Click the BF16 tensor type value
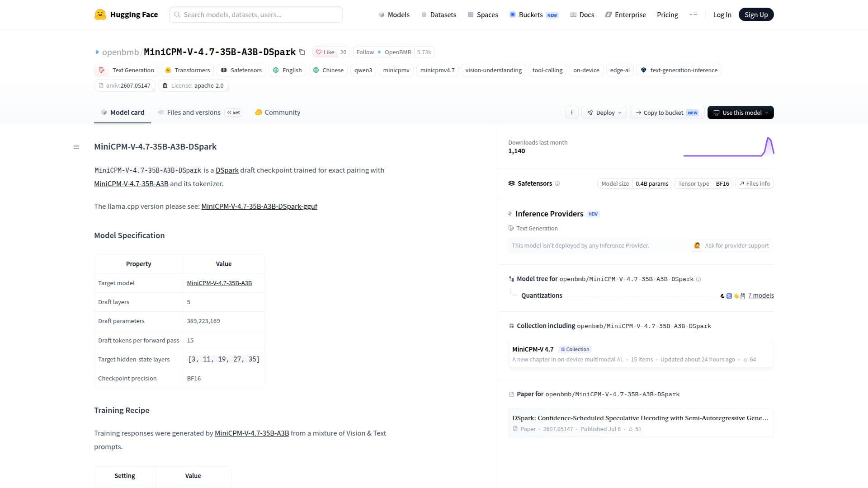This screenshot has height=488, width=868. (722, 183)
